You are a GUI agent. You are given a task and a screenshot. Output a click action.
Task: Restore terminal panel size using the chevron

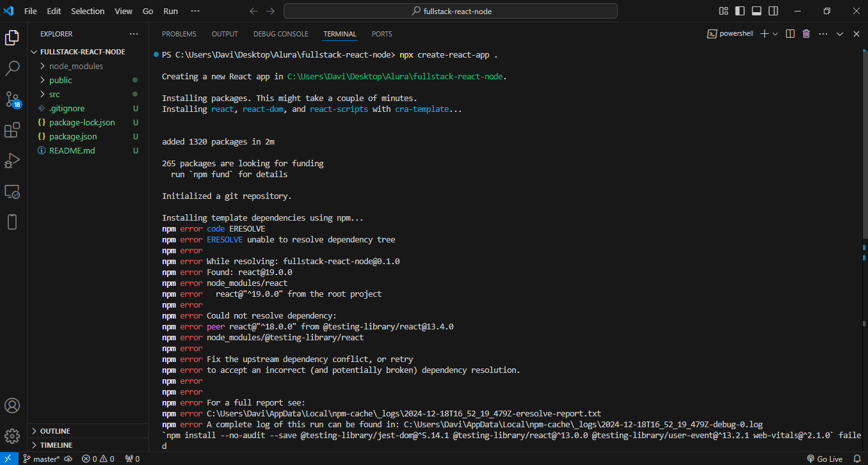click(840, 34)
